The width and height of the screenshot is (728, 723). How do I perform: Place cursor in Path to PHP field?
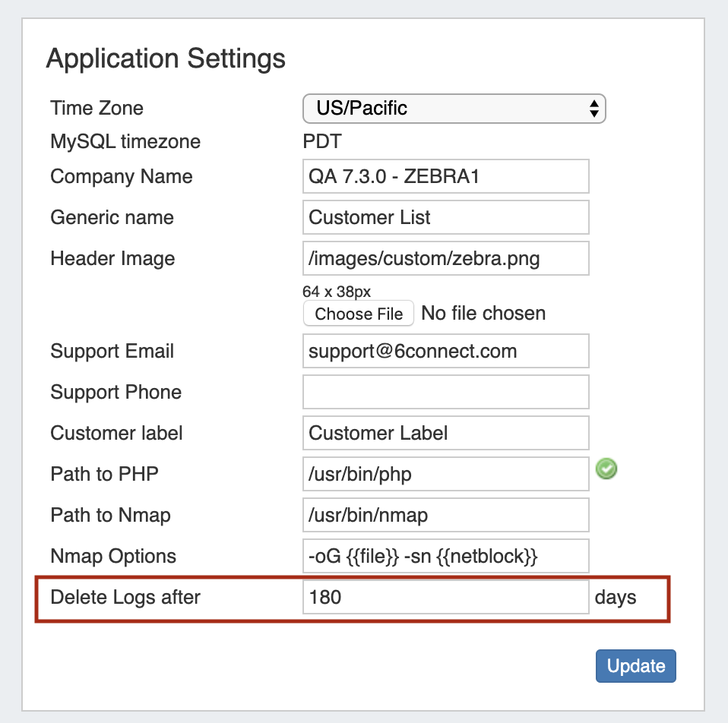pos(445,475)
